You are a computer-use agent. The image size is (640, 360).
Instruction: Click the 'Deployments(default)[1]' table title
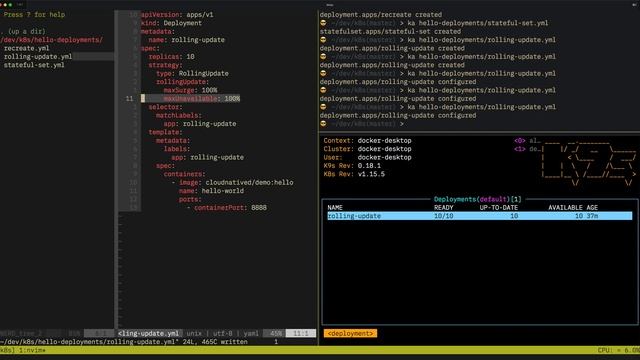click(478, 199)
